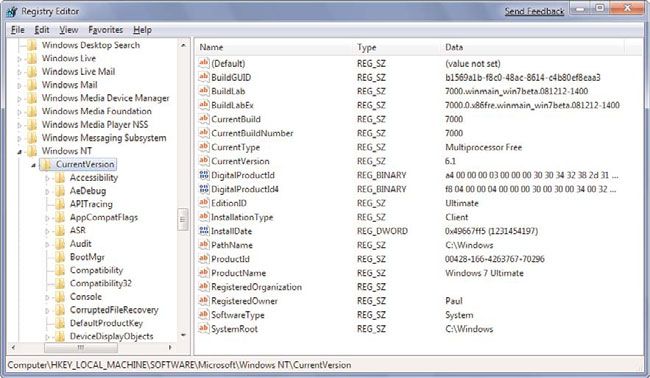
Task: Select the DeviceDisplayObjects subkey
Action: coord(112,336)
